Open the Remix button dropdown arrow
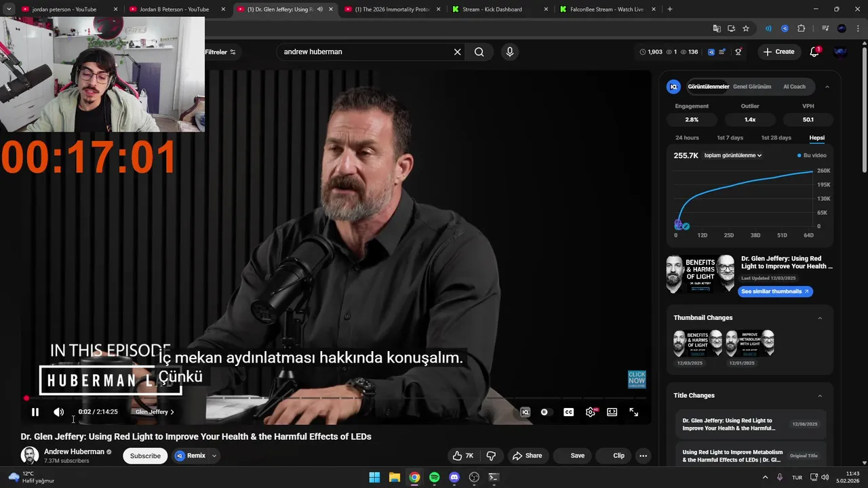Image resolution: width=868 pixels, height=488 pixels. [x=214, y=455]
